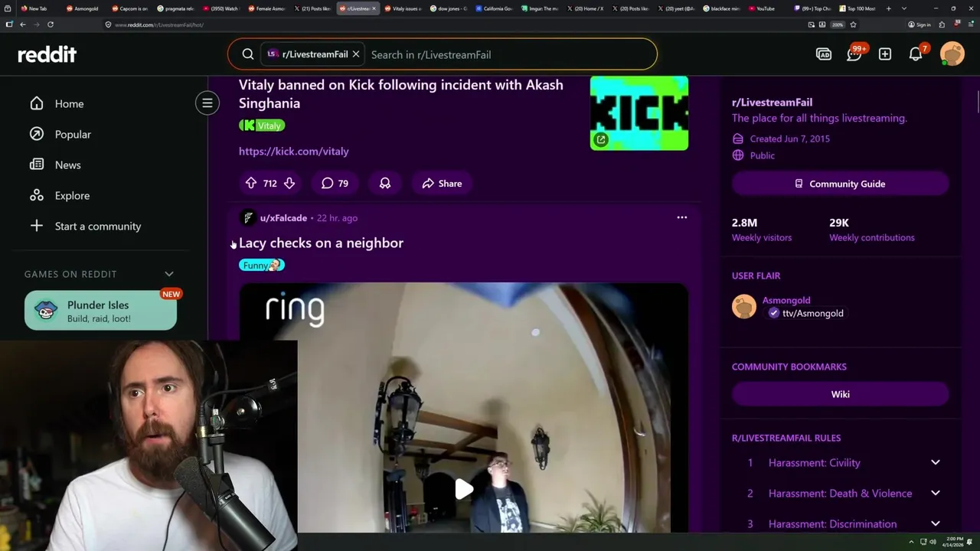This screenshot has width=980, height=551.
Task: Collapse the left navigation sidebar
Action: point(207,103)
